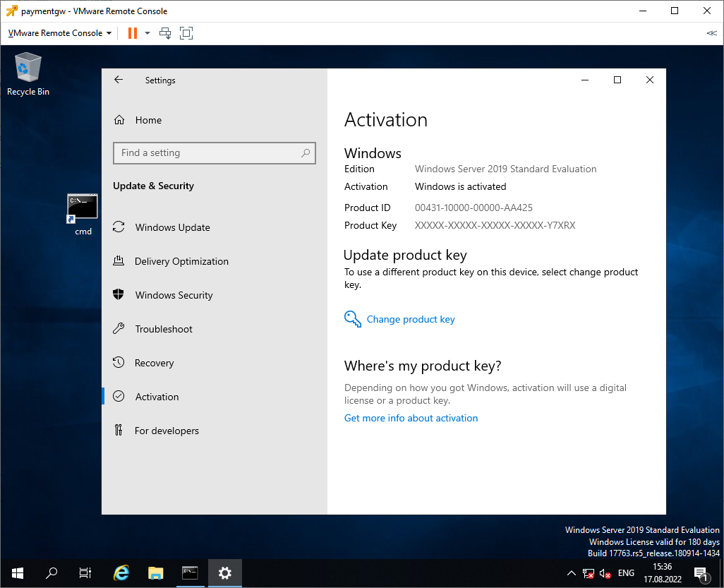The height and width of the screenshot is (588, 724).
Task: Pause the virtual machine with orange pause button
Action: click(133, 33)
